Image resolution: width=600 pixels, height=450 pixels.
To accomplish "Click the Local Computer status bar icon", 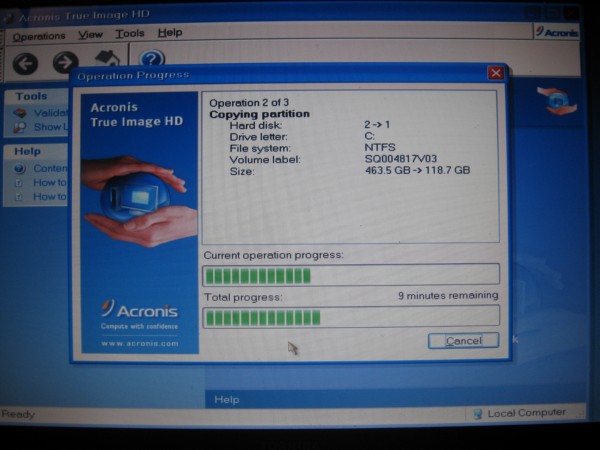I will pyautogui.click(x=478, y=414).
